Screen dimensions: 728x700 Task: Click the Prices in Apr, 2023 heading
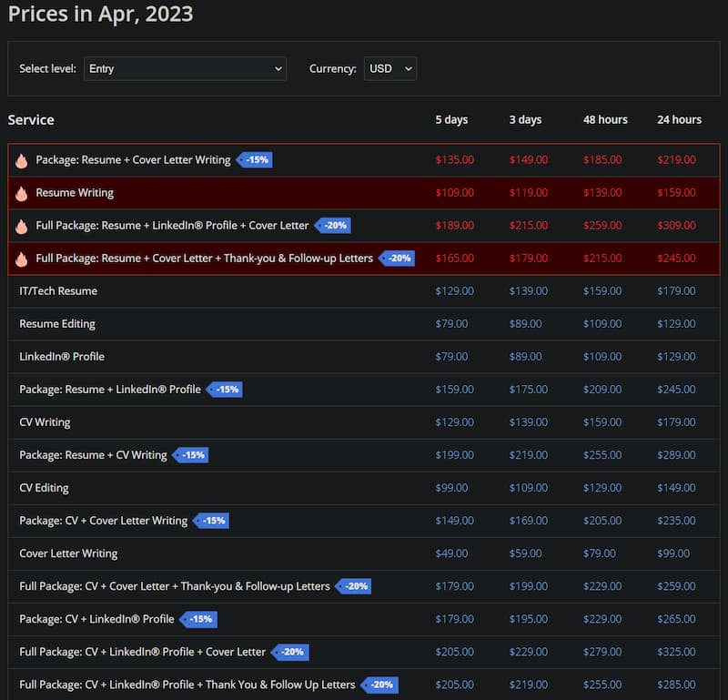[x=101, y=14]
